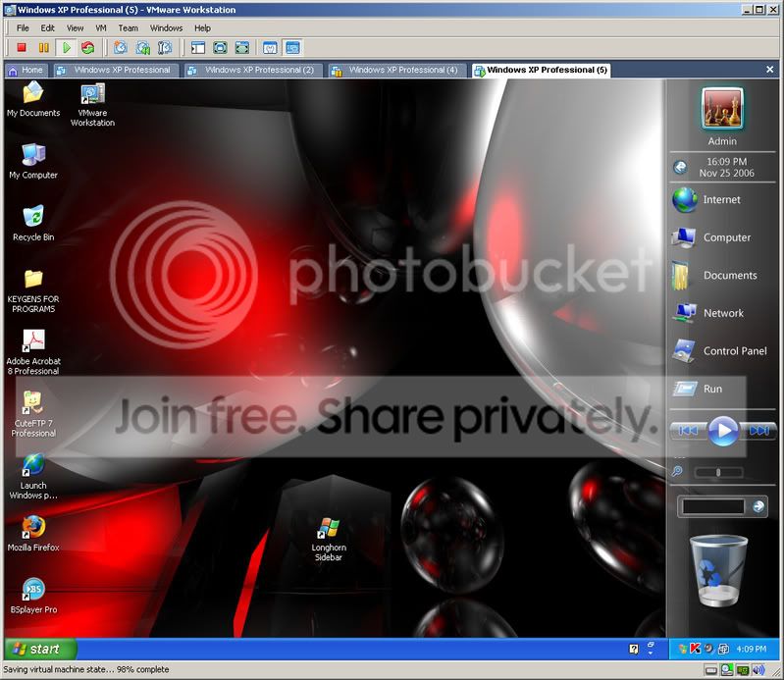The image size is (784, 680).
Task: Click the previous track media button
Action: [x=688, y=431]
